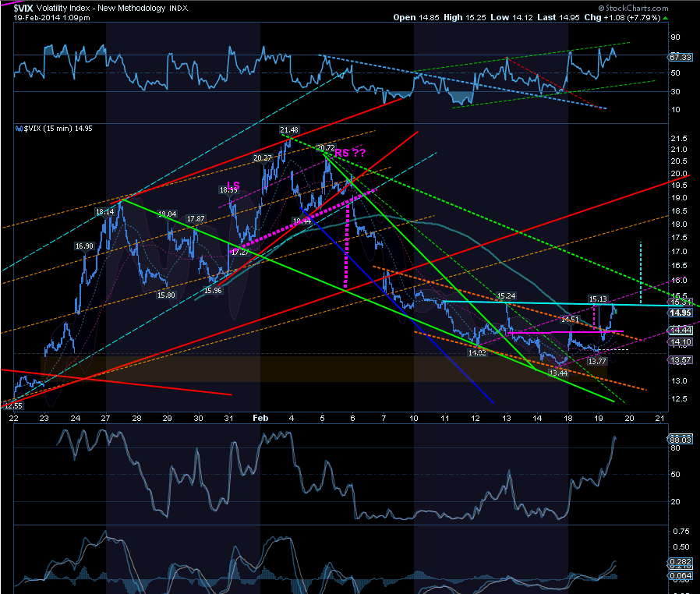Click the 0.75 level on bottom indicator axis

tap(681, 532)
